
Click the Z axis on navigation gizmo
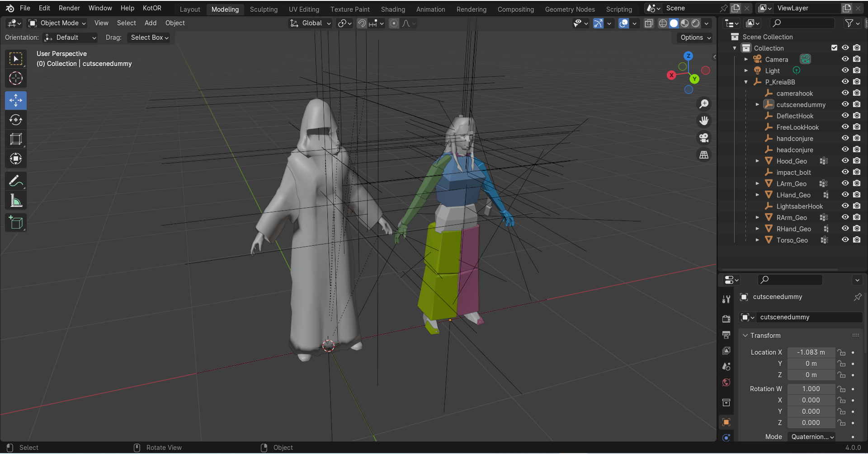tap(688, 56)
